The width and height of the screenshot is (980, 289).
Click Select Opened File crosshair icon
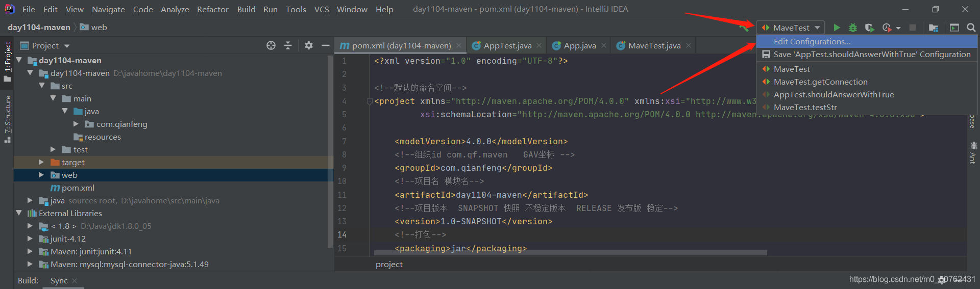pos(271,45)
